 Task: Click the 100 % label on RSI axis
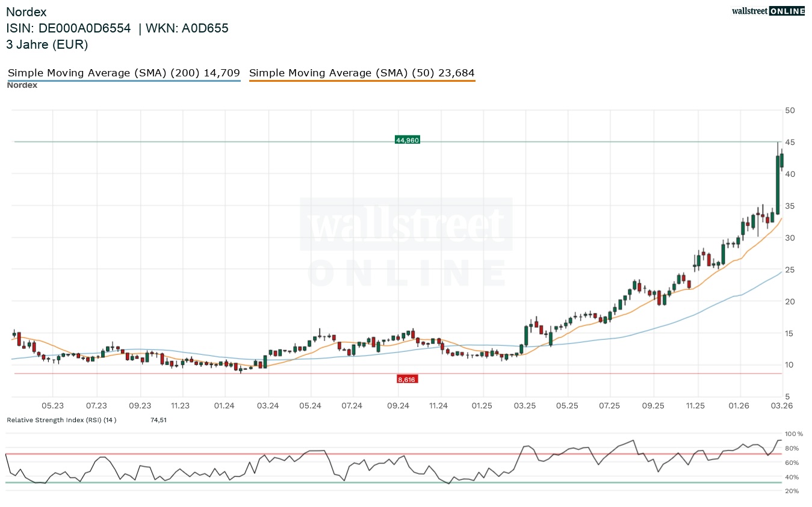pyautogui.click(x=793, y=434)
